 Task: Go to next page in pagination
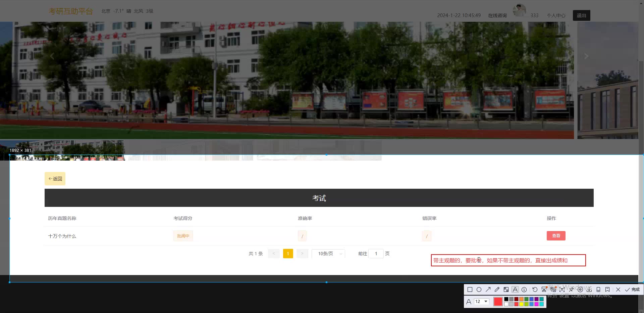tap(302, 254)
